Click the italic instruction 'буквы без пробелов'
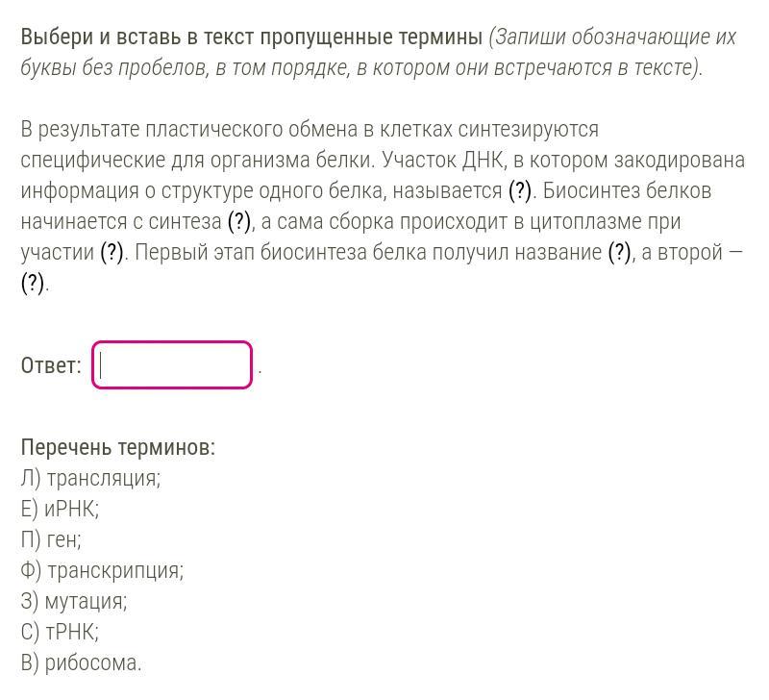This screenshot has width=769, height=700. [x=112, y=67]
